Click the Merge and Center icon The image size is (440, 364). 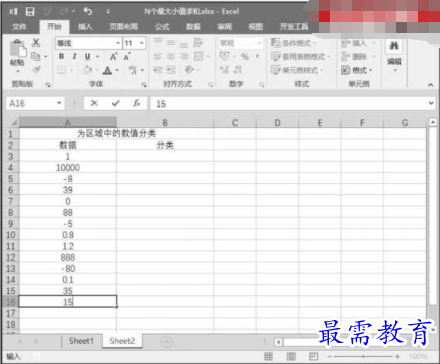198,56
